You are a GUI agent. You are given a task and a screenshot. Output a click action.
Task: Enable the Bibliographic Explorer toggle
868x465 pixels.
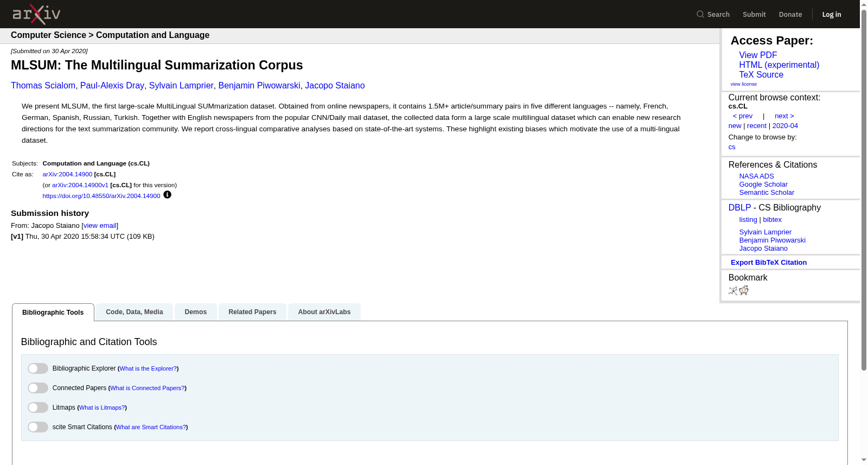click(38, 368)
